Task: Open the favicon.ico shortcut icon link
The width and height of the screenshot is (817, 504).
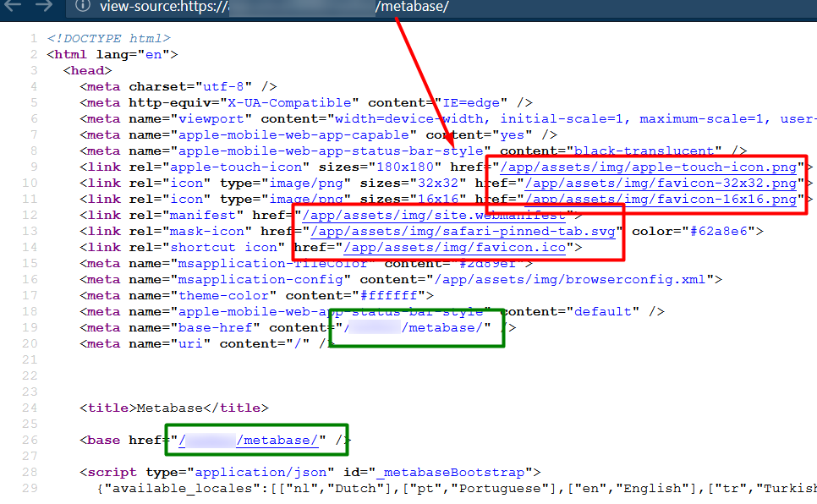Action: coord(455,247)
